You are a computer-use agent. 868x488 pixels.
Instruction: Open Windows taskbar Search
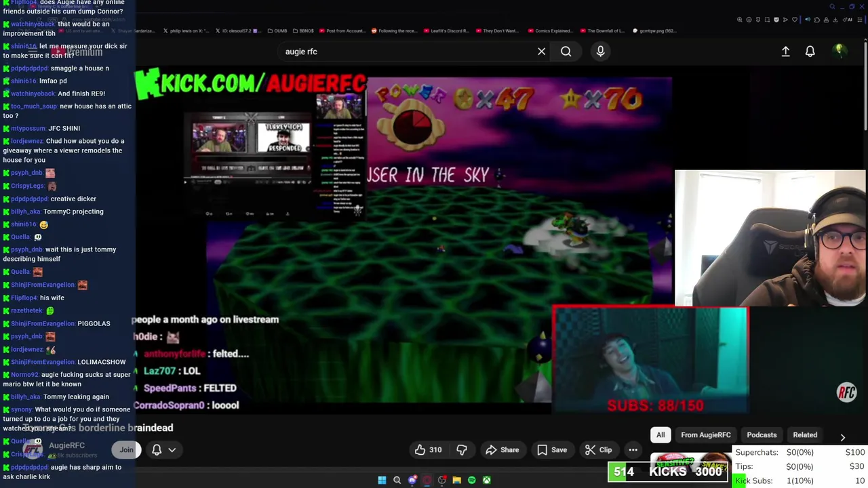point(397,480)
